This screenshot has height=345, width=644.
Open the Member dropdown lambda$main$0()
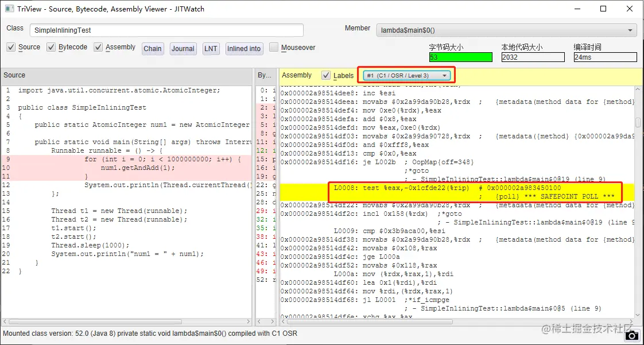pyautogui.click(x=506, y=30)
